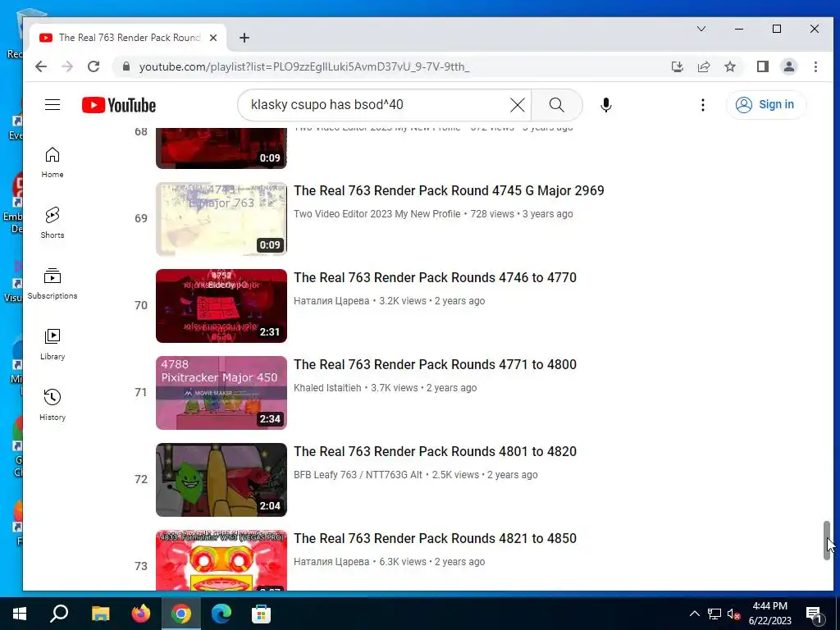
Task: Click the address bar URL
Action: 304,66
